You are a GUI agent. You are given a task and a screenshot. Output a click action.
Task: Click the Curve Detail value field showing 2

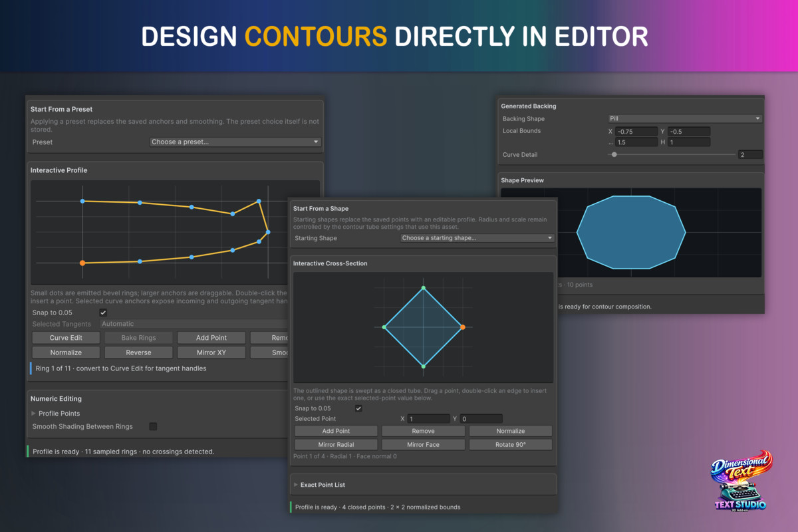750,154
